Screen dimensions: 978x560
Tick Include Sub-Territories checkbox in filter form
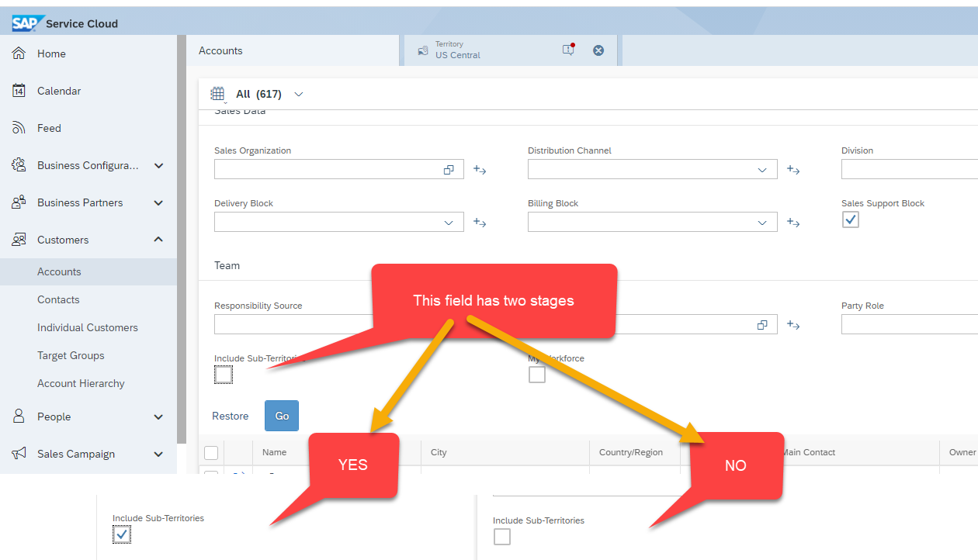click(x=224, y=375)
